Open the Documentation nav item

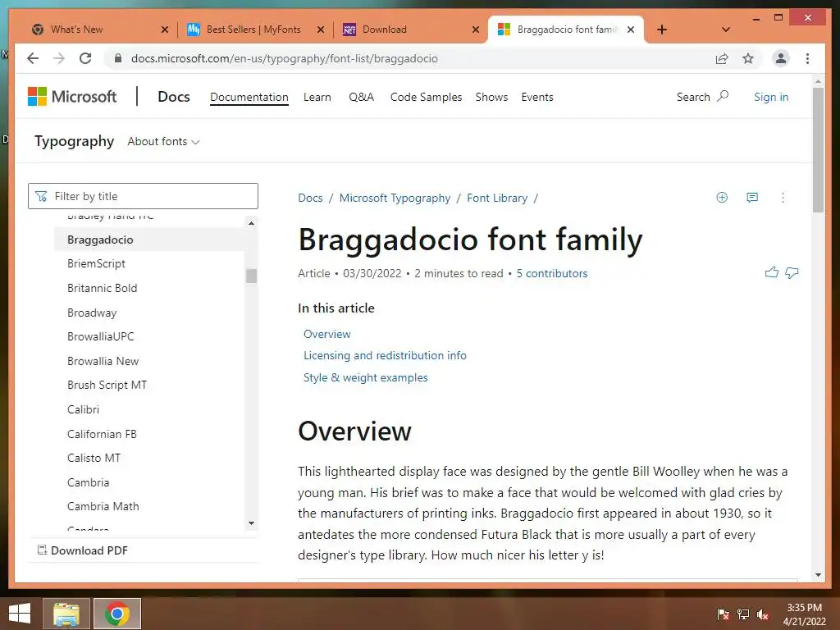click(x=249, y=97)
